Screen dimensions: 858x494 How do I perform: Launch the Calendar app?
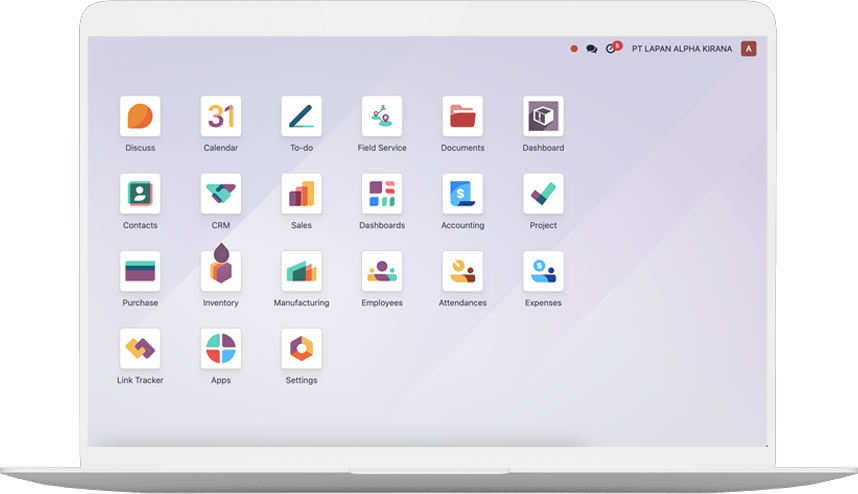pos(221,117)
